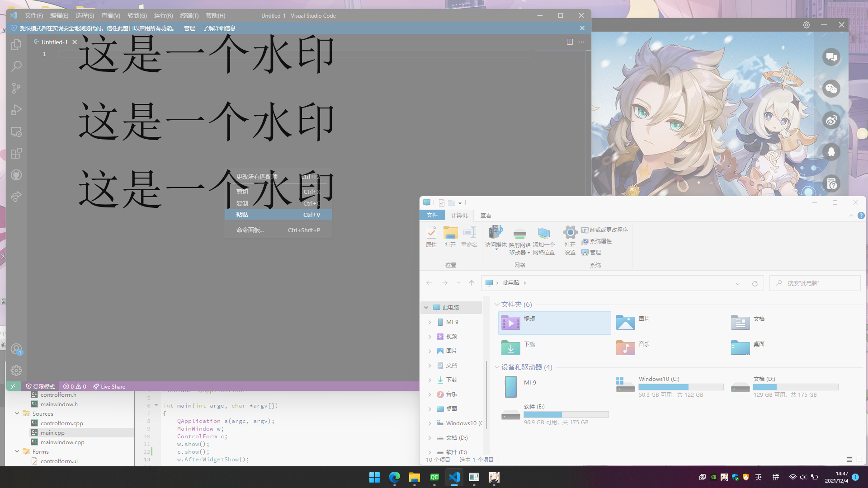
Task: Open the address bar history dropdown
Action: [738, 283]
